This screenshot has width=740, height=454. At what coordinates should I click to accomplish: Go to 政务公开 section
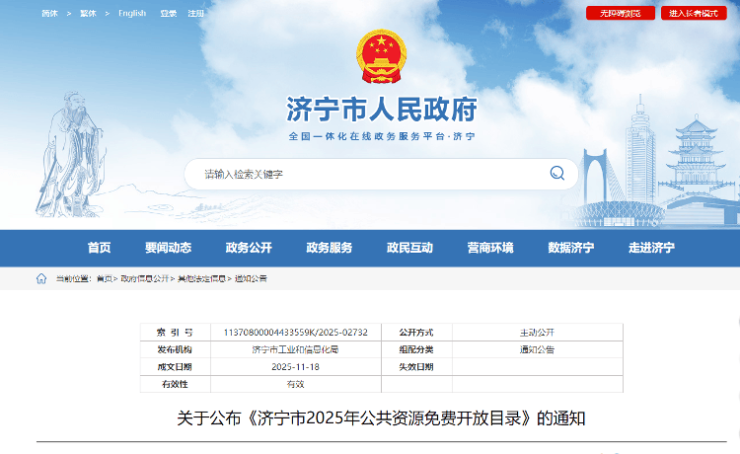click(x=249, y=249)
